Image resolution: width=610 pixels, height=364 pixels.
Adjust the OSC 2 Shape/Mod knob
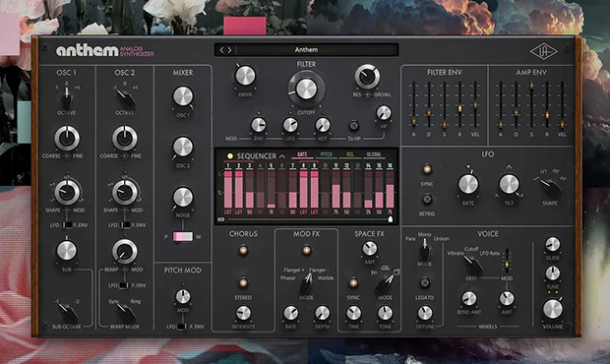[125, 192]
